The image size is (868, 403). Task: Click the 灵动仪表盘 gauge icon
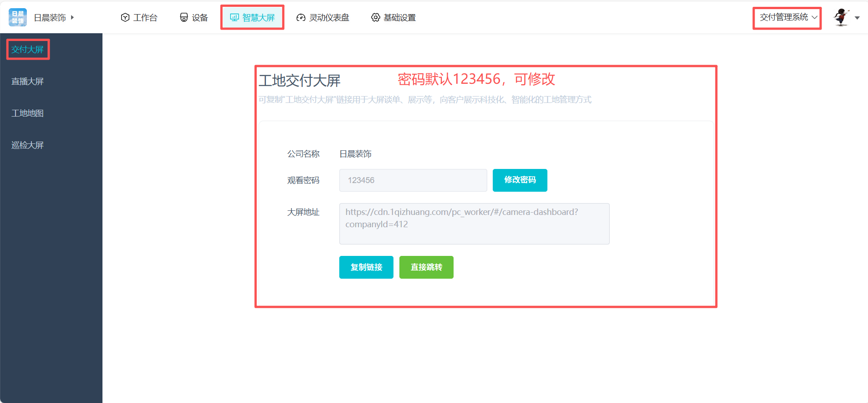301,18
